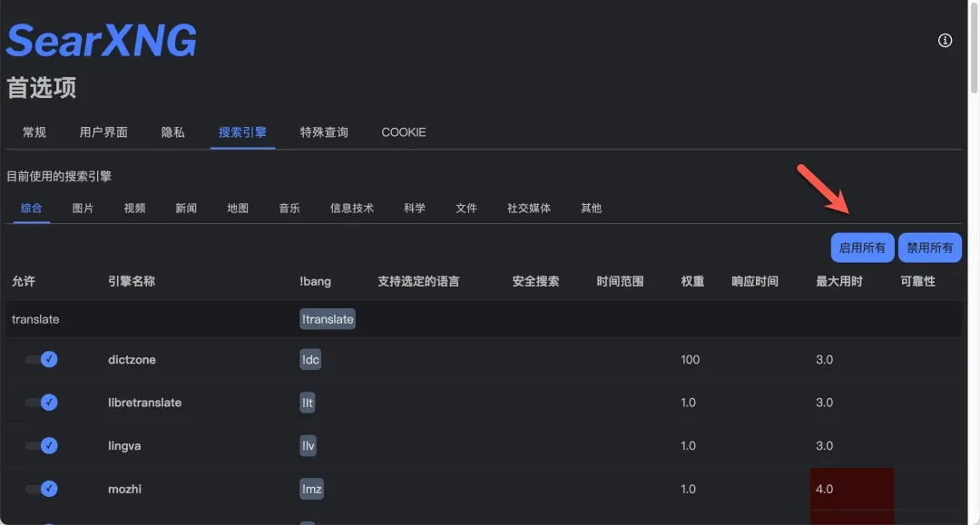Screen dimensions: 980x525
Task: Click the 禁用所有 button
Action: coord(929,248)
